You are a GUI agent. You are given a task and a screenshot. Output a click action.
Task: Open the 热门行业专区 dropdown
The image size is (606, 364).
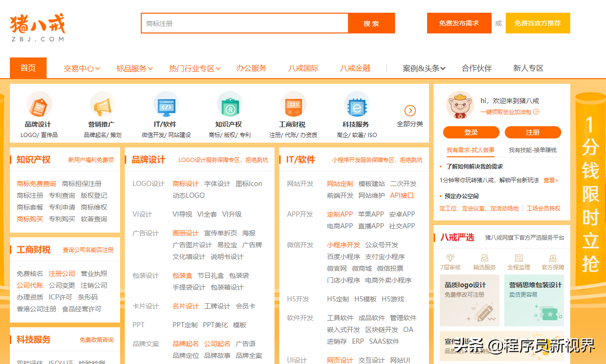click(x=194, y=68)
